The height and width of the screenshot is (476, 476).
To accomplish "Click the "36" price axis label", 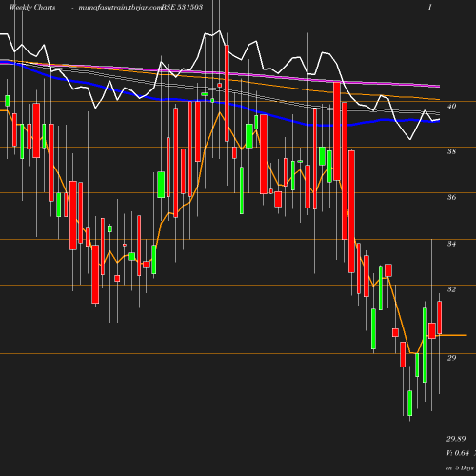I will pyautogui.click(x=451, y=197).
